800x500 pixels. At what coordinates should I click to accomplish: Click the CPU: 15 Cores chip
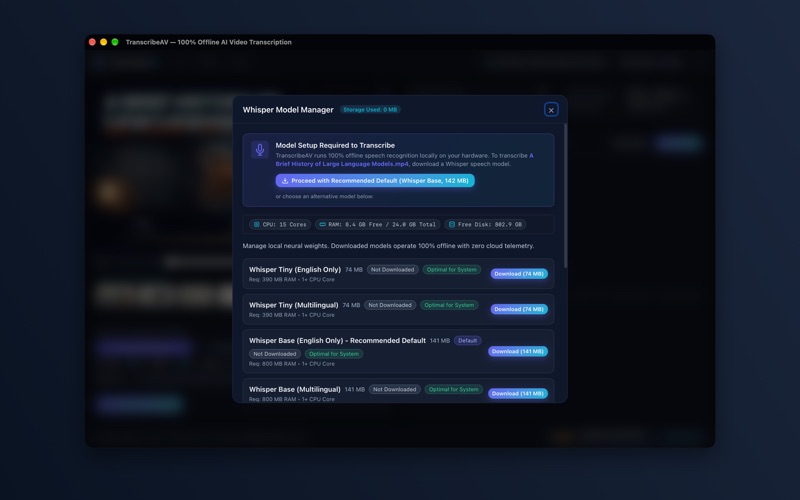pos(280,224)
